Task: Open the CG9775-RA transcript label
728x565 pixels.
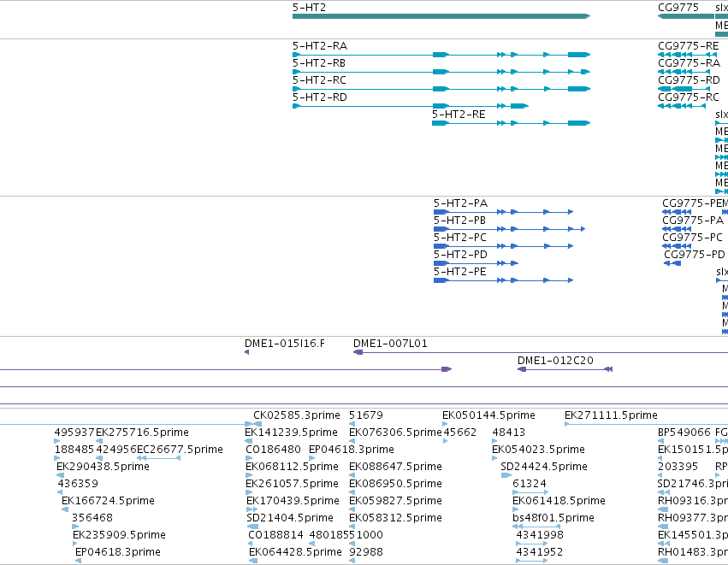Action: (689, 63)
